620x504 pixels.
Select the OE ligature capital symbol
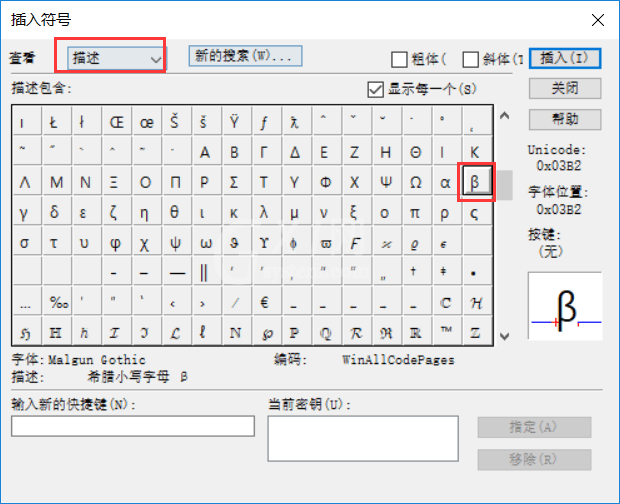pos(116,122)
